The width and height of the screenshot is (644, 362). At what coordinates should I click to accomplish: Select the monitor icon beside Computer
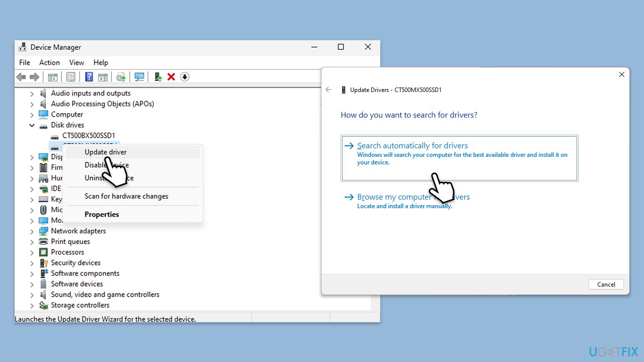(43, 115)
